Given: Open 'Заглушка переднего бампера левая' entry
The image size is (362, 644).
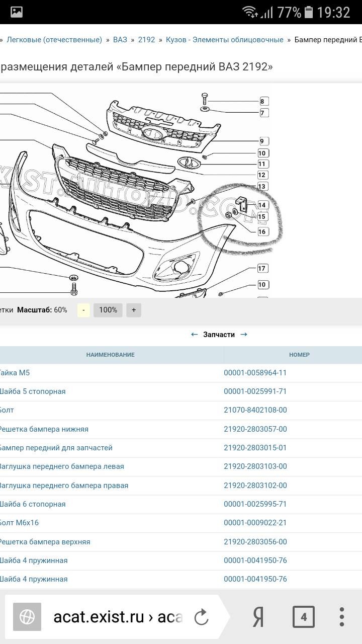Looking at the screenshot, I should pos(62,466).
